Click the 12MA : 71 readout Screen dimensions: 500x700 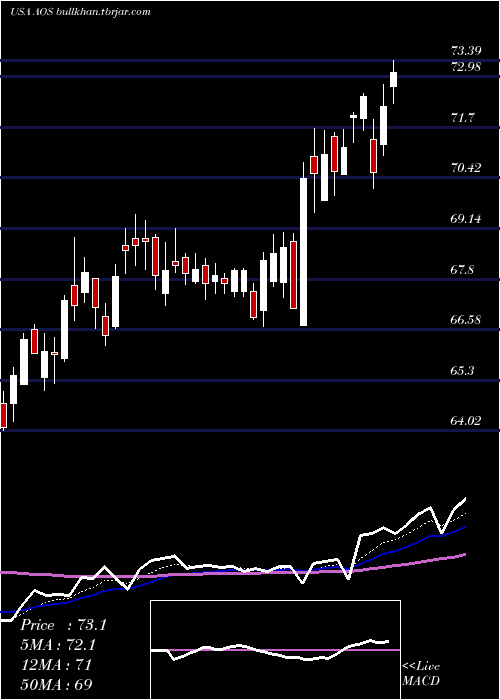[56, 665]
